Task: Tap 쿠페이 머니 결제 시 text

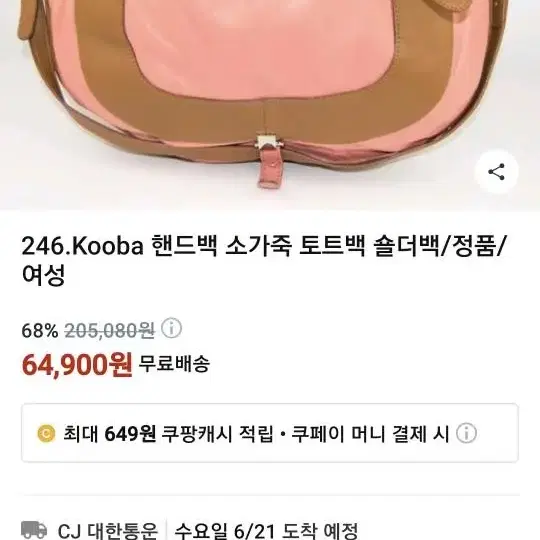Action: 371,434
